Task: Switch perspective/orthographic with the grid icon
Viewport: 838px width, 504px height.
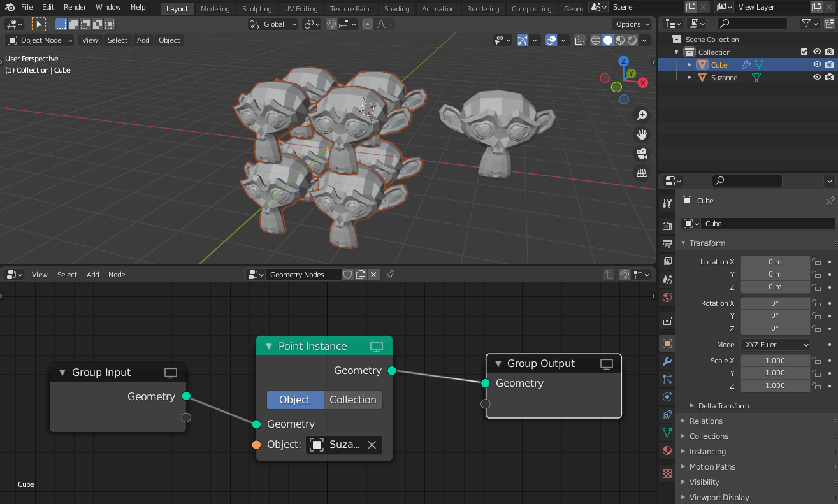Action: pos(642,173)
